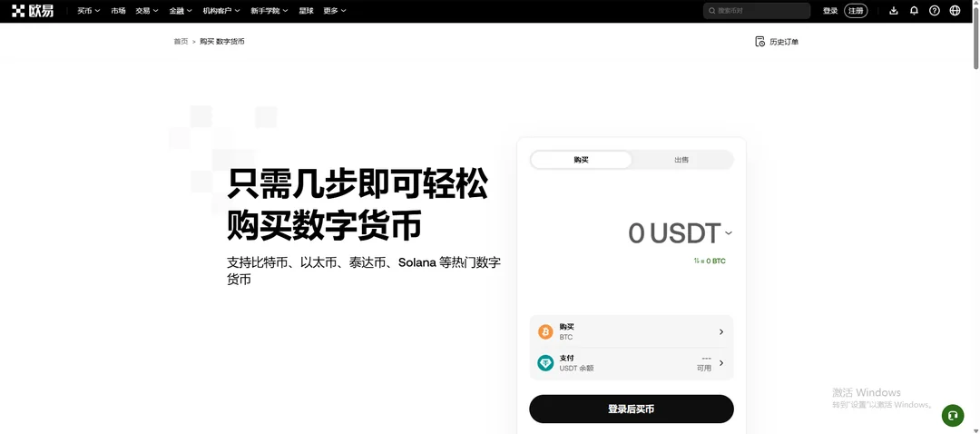Click the '可用' balance label
Viewport: 980px width, 434px height.
[704, 369]
